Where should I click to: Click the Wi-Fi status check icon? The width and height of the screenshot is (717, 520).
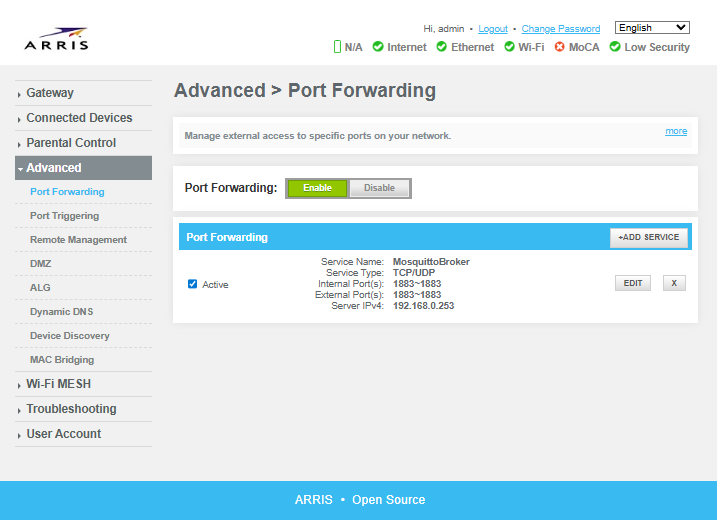click(x=509, y=47)
